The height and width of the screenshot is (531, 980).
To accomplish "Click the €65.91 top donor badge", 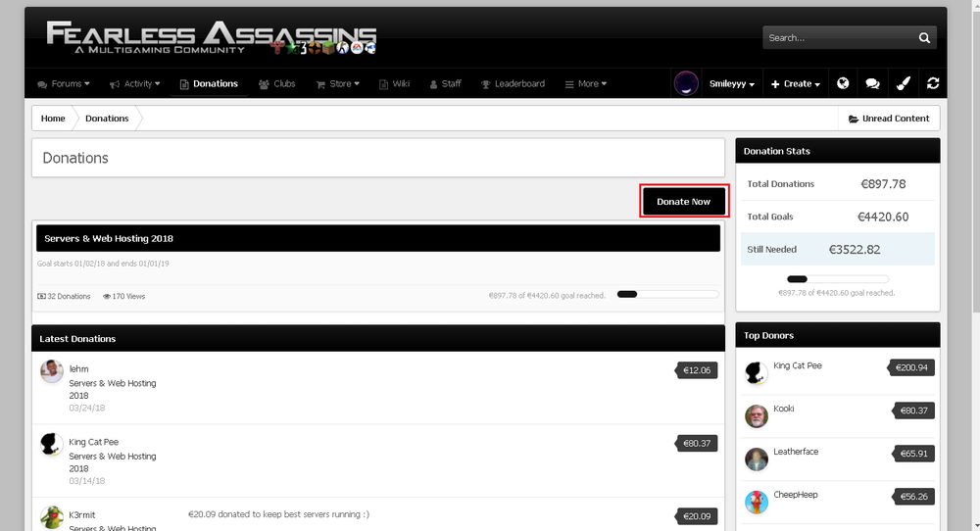I will tap(913, 454).
